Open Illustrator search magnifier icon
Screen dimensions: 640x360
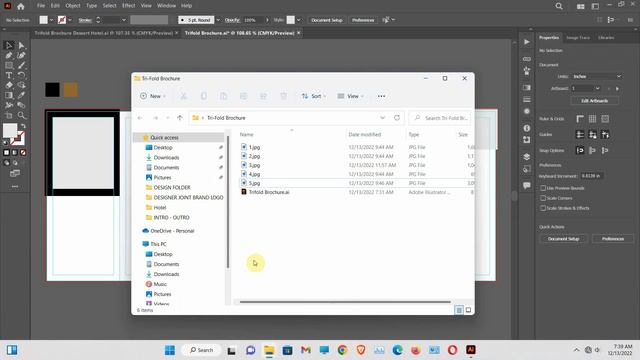point(559,6)
